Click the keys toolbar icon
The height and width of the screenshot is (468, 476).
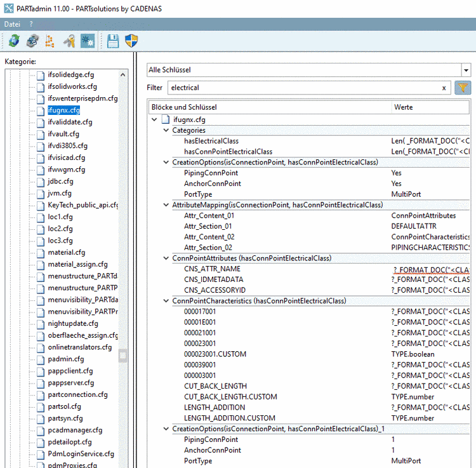(x=69, y=42)
